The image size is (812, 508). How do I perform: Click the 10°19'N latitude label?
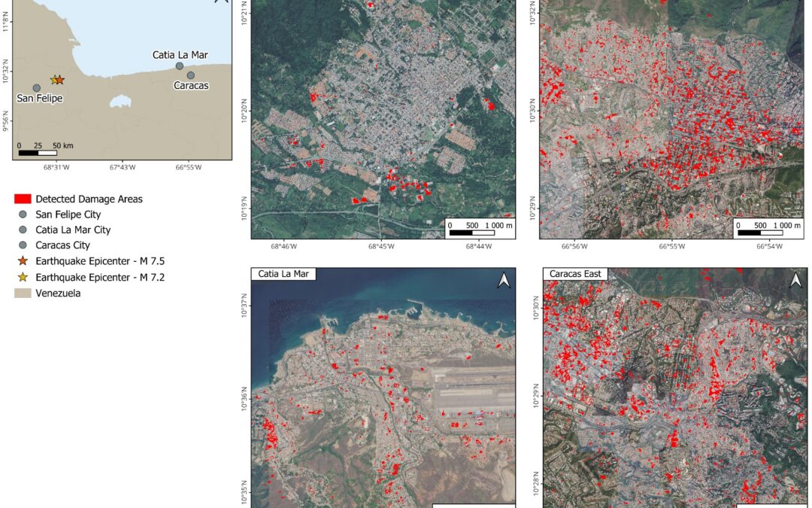[x=244, y=208]
